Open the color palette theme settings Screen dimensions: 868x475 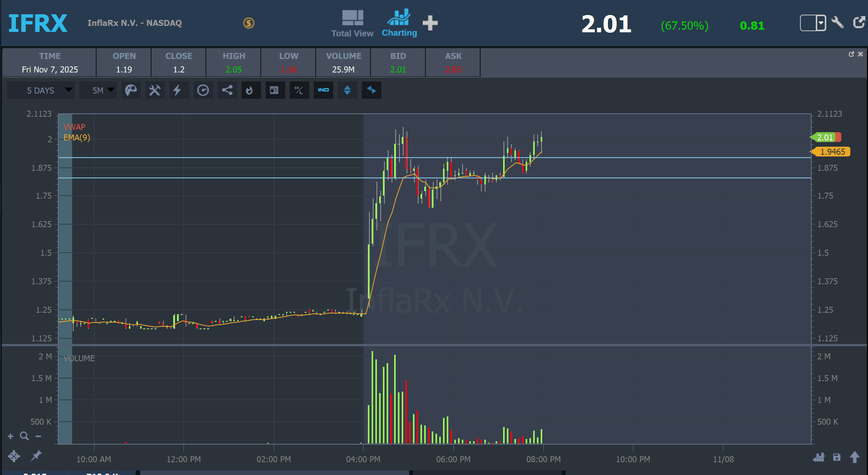point(131,90)
